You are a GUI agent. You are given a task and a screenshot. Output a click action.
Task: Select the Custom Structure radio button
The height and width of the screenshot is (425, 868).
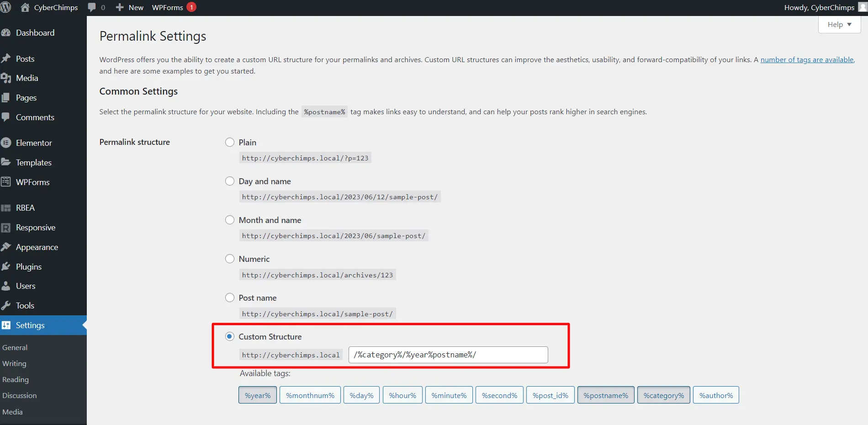(230, 336)
